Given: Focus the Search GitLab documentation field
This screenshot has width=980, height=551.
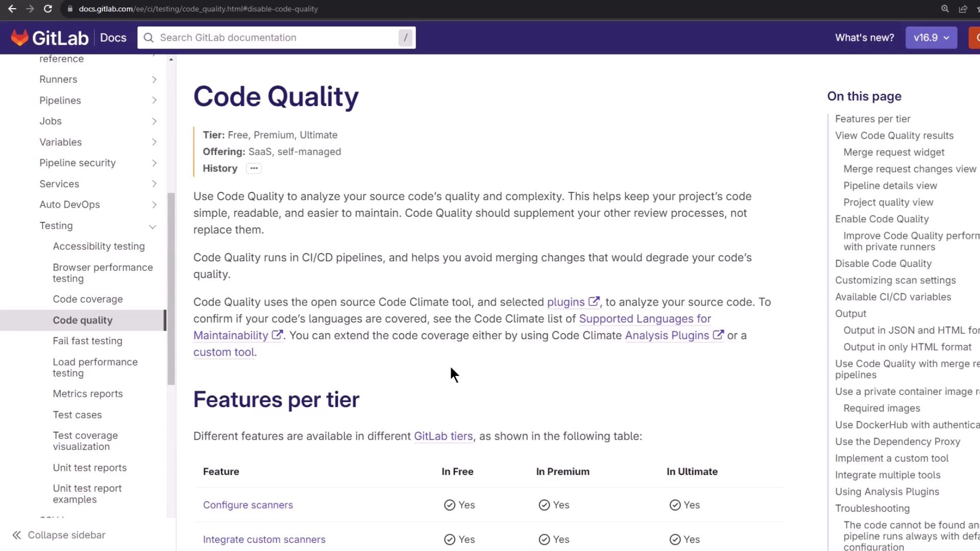Looking at the screenshot, I should tap(276, 38).
